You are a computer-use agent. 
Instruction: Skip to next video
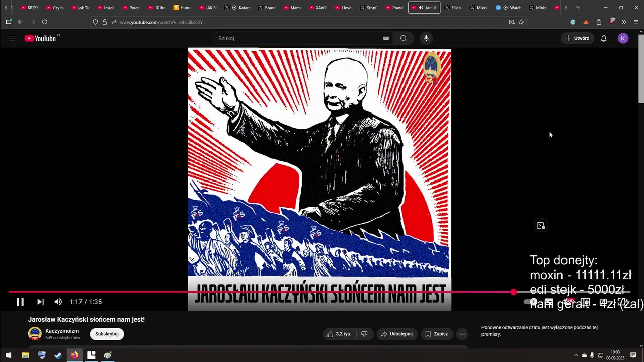point(40,302)
